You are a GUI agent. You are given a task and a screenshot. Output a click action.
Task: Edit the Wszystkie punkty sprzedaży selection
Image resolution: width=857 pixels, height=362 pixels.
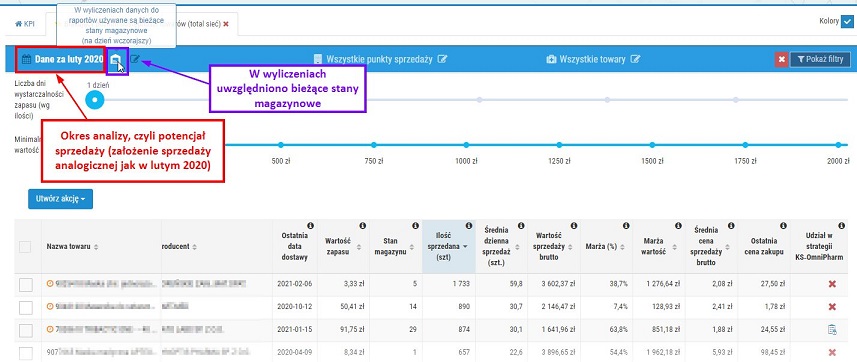point(442,59)
